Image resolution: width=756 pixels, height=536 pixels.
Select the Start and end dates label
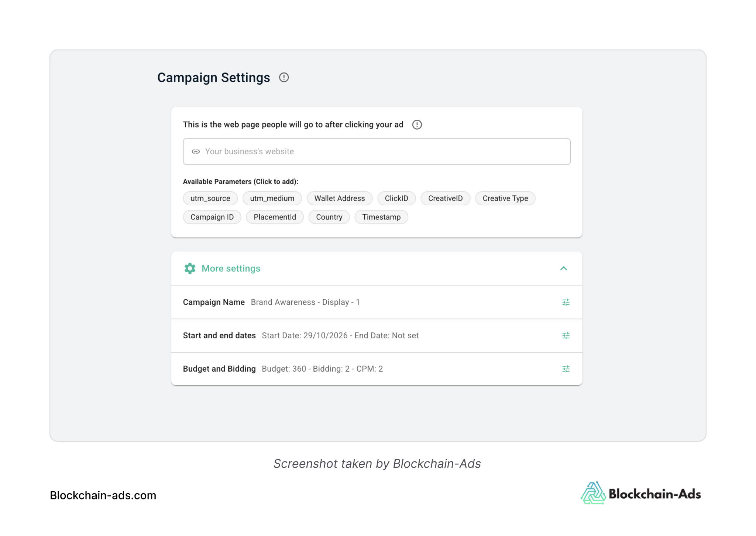pyautogui.click(x=219, y=335)
